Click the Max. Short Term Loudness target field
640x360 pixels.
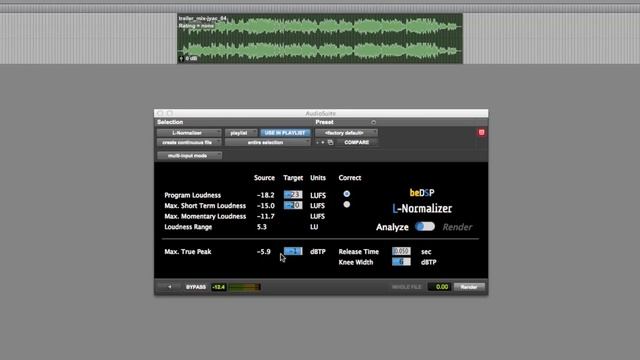(293, 205)
